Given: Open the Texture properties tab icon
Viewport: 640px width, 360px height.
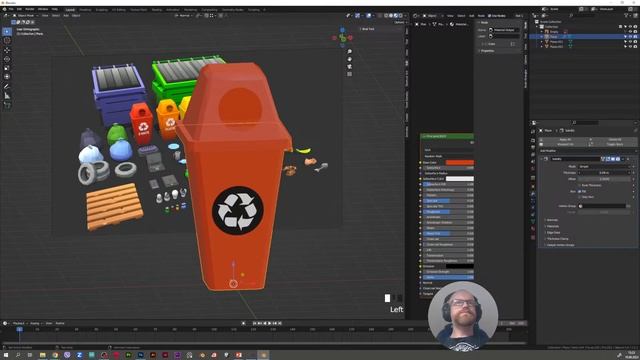Looking at the screenshot, I should 533,238.
